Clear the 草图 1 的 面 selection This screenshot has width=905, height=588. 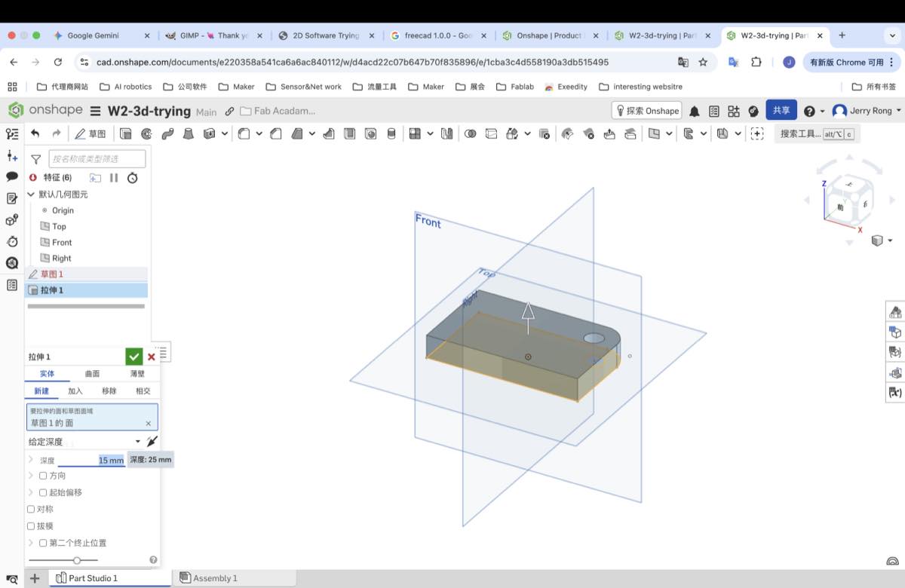(148, 424)
